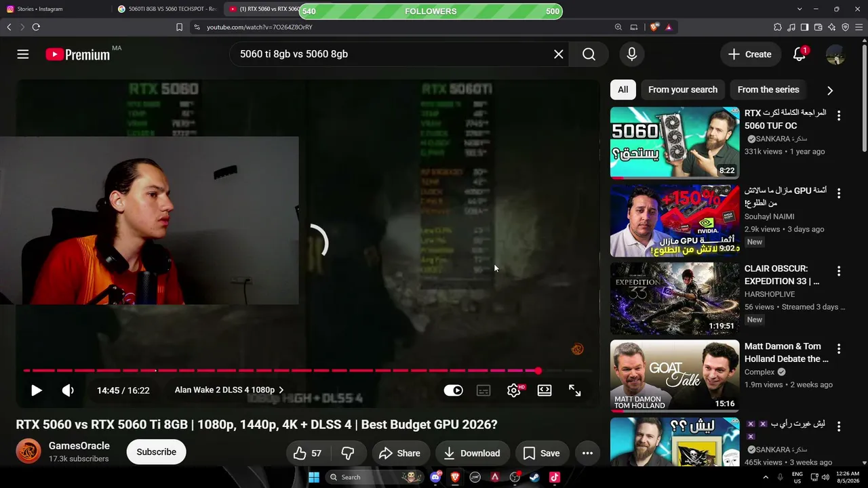Open site settings icon in address bar
This screenshot has width=868, height=488.
[x=197, y=27]
